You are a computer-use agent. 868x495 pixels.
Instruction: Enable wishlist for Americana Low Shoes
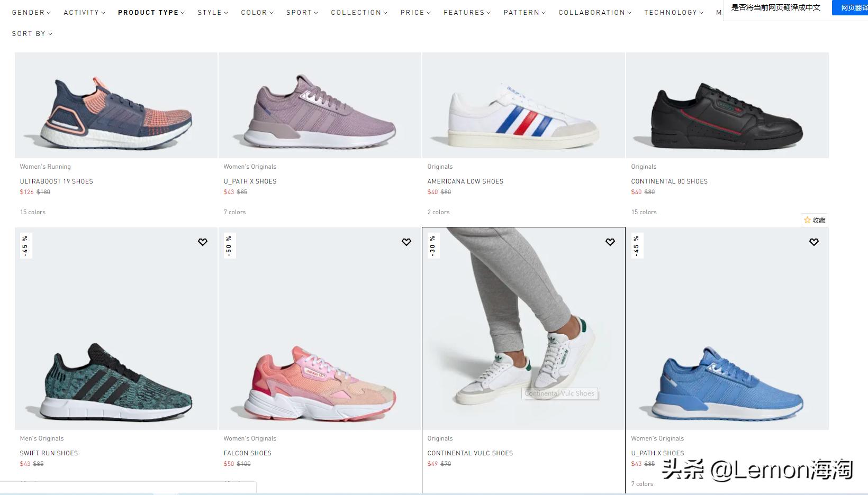pyautogui.click(x=610, y=66)
